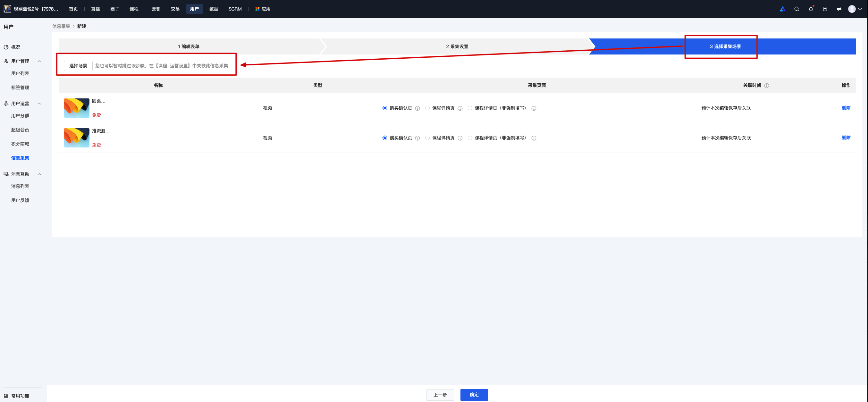Open 超级会员 in sidebar
Viewport: 868px width, 402px height.
click(x=20, y=130)
